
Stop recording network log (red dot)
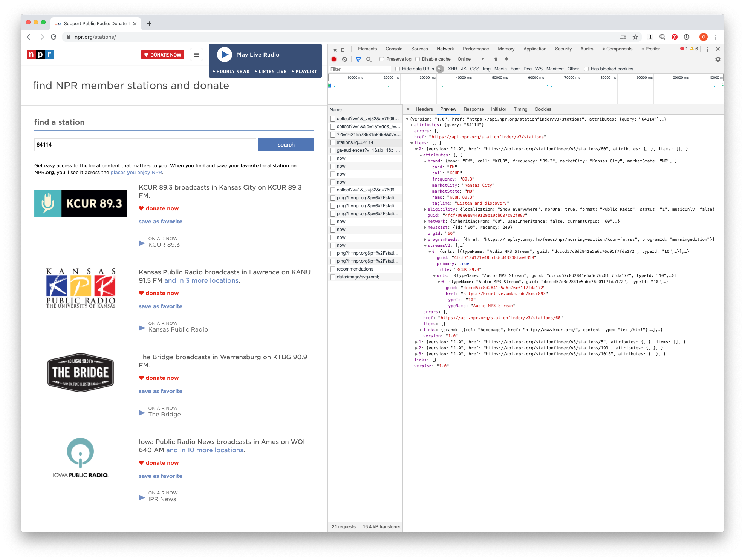point(334,59)
